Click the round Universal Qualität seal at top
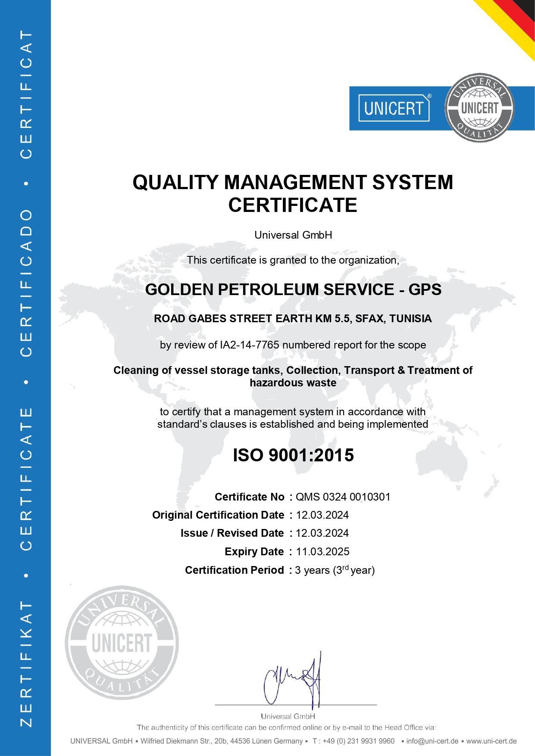The height and width of the screenshot is (756, 535). click(x=479, y=108)
